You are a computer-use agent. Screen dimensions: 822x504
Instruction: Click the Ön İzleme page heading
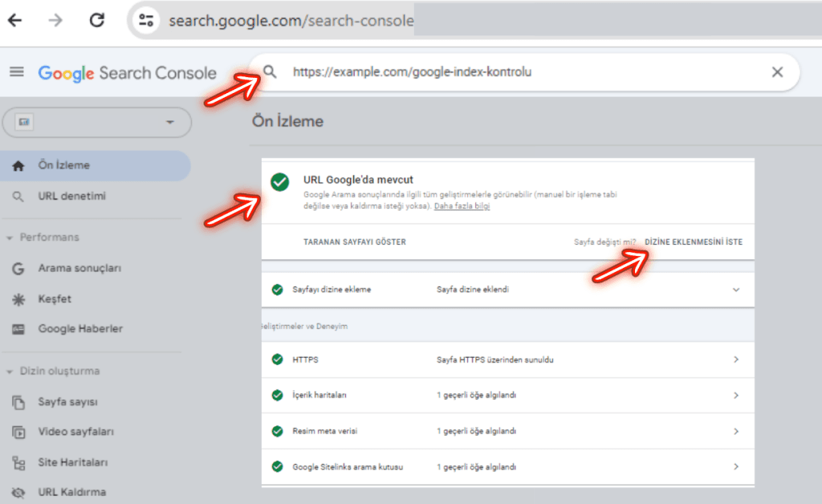tap(288, 121)
